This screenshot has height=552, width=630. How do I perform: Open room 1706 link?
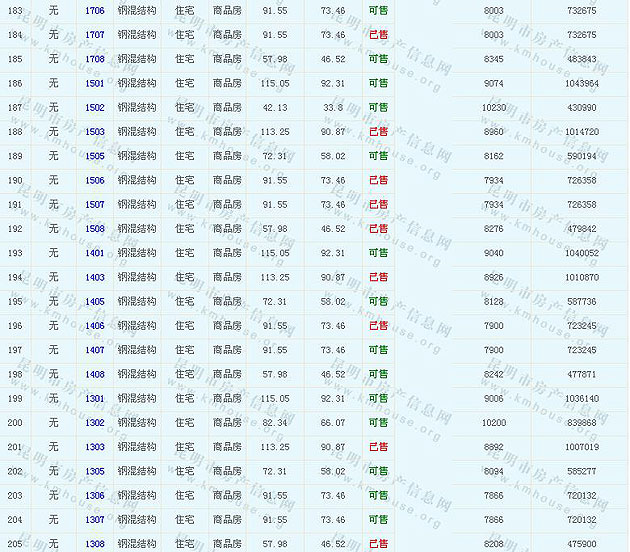click(x=95, y=10)
